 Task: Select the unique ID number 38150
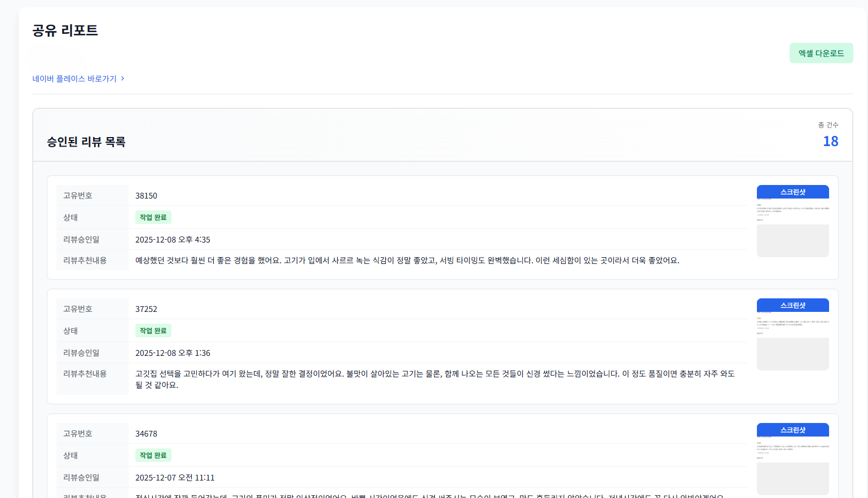click(x=146, y=196)
